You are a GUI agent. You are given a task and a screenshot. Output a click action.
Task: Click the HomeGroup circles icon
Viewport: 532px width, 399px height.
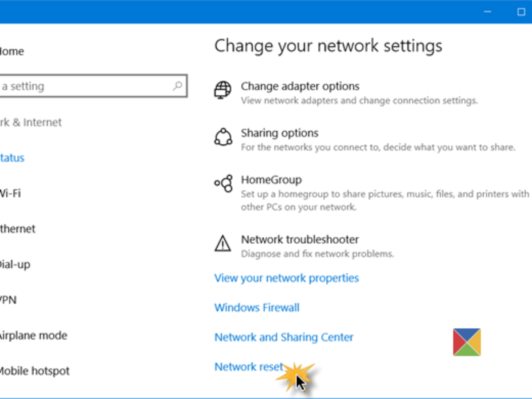click(x=223, y=183)
